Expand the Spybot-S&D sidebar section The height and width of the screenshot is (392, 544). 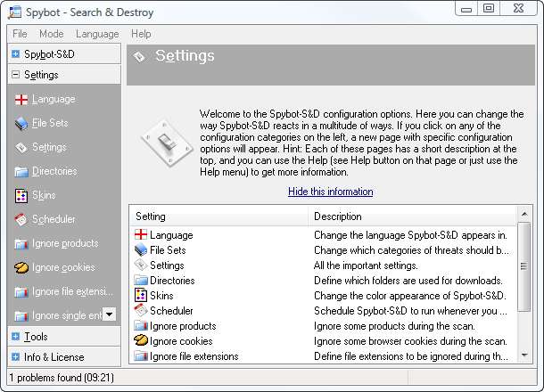15,54
